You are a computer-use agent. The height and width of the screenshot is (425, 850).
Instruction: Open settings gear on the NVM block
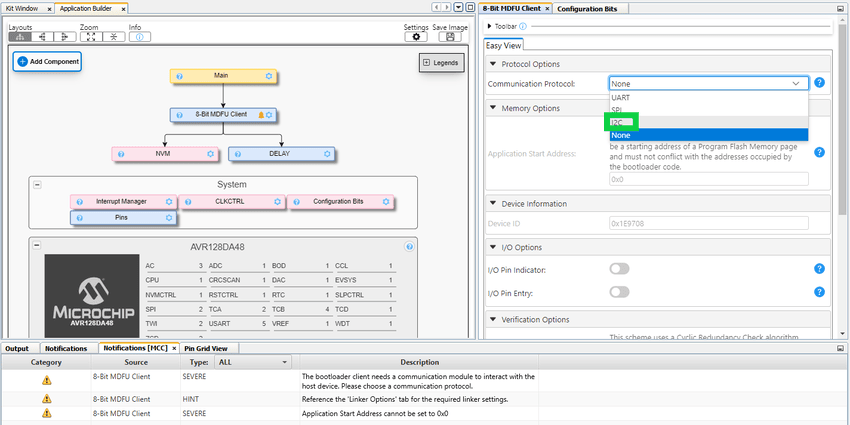coord(210,154)
